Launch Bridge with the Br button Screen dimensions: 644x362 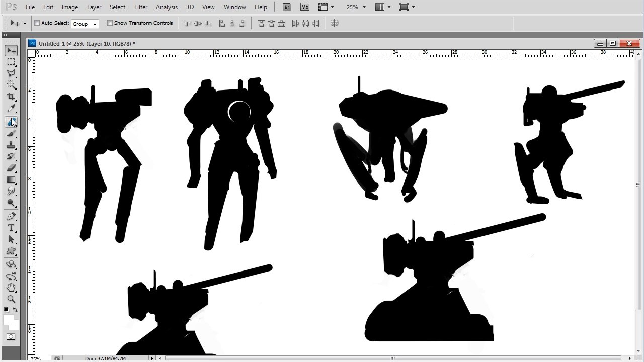pyautogui.click(x=287, y=7)
